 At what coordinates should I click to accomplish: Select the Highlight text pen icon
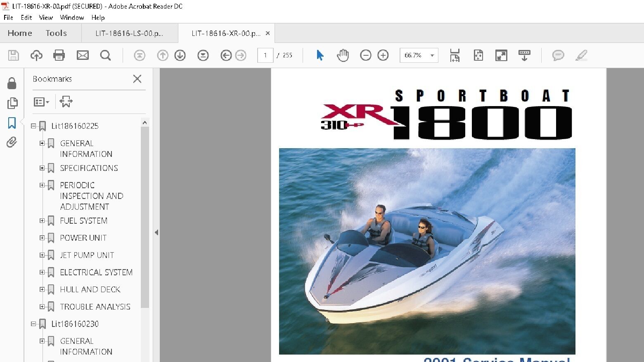[x=581, y=55]
